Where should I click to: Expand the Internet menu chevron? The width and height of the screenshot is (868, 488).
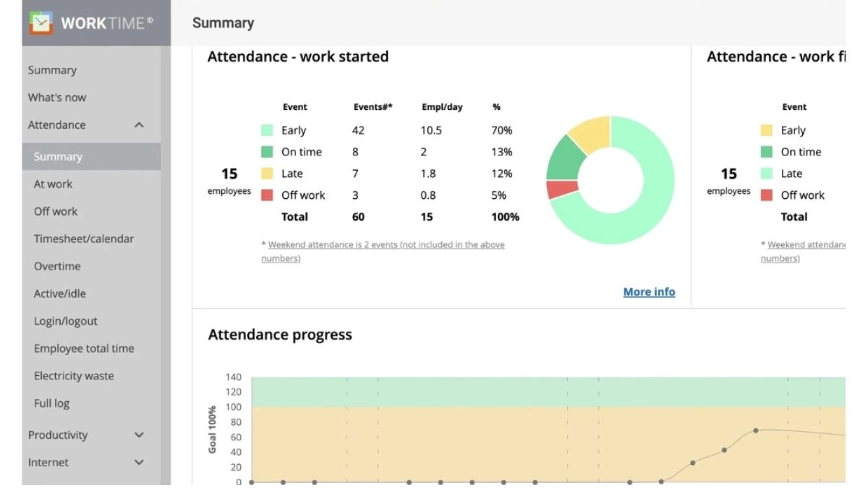(x=140, y=463)
